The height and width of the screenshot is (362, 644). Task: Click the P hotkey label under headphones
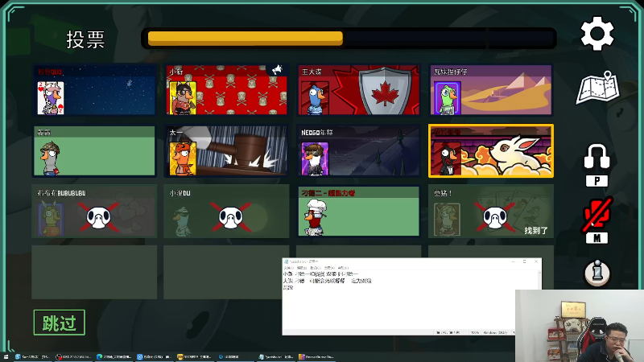point(597,181)
